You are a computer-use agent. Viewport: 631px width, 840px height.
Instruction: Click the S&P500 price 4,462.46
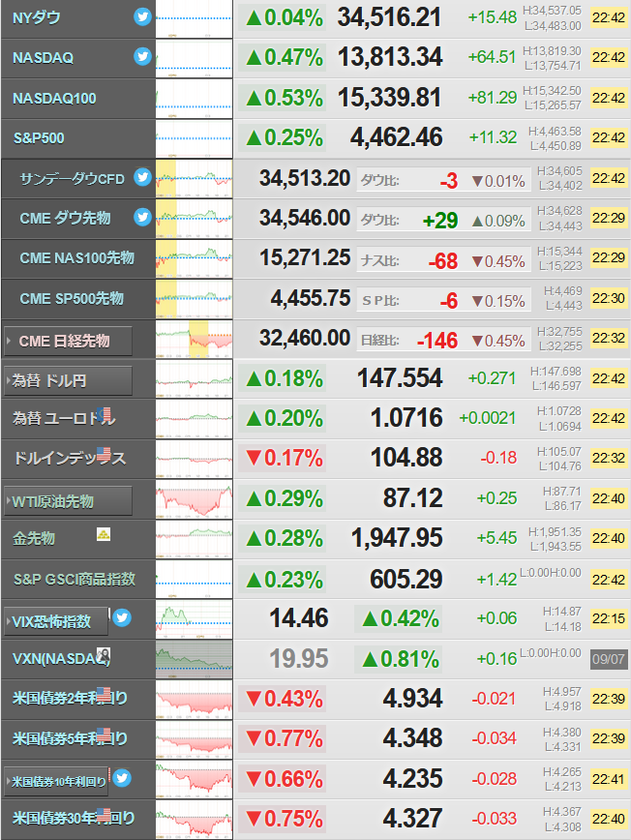coord(397,137)
